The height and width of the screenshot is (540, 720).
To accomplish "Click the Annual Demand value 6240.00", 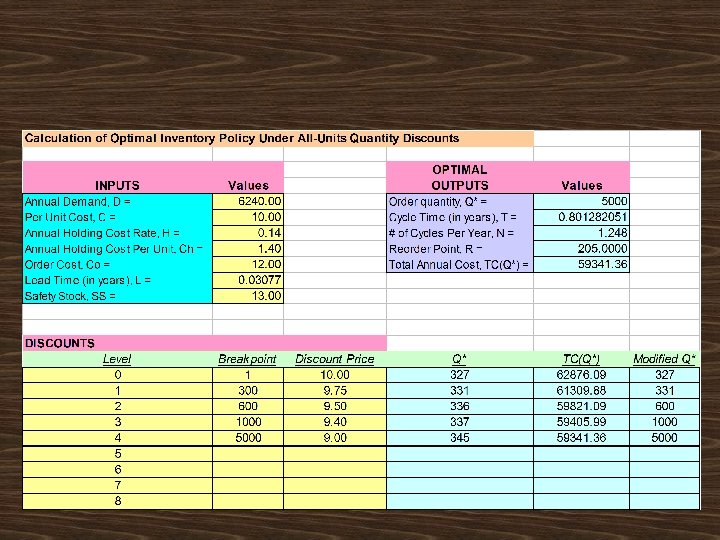I will coord(248,202).
